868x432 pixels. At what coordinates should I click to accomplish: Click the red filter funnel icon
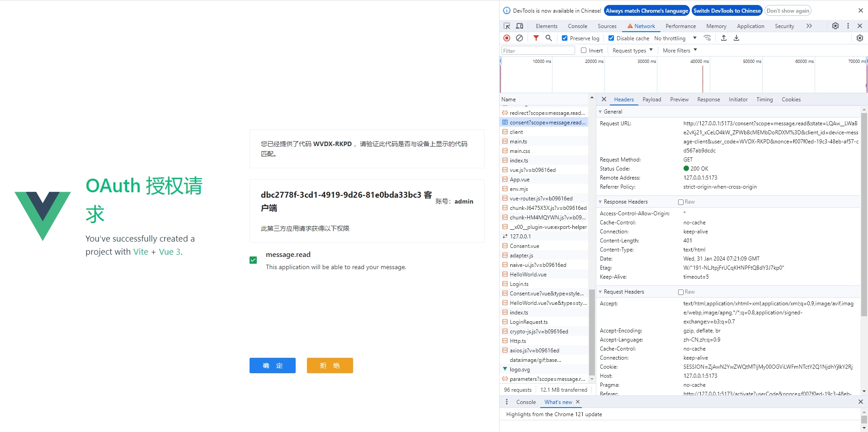[x=536, y=38]
